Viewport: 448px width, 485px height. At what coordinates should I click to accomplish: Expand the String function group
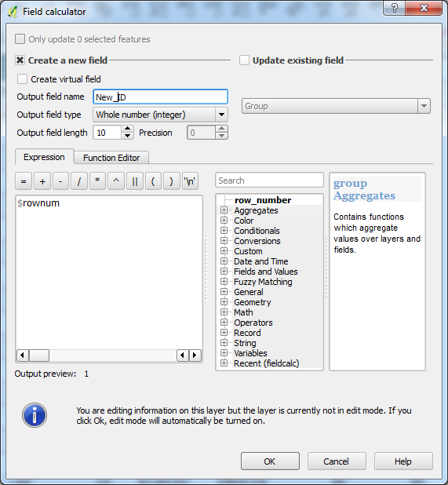[224, 343]
